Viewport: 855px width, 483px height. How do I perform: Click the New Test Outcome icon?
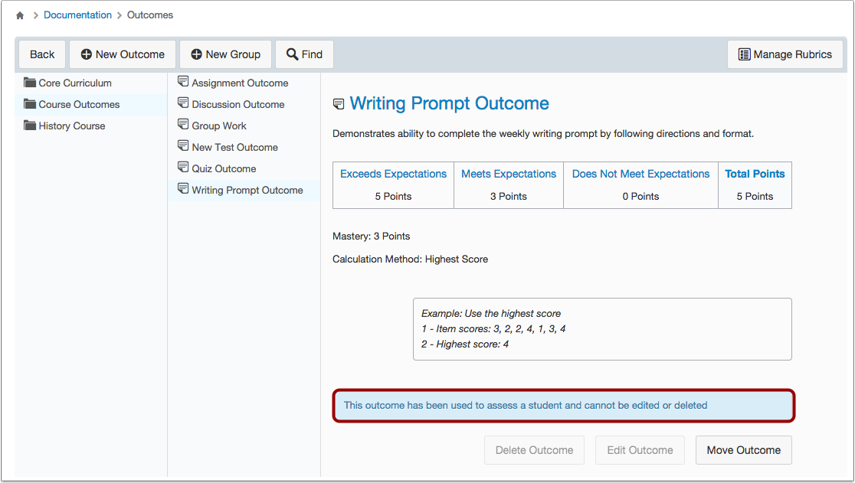pos(183,146)
